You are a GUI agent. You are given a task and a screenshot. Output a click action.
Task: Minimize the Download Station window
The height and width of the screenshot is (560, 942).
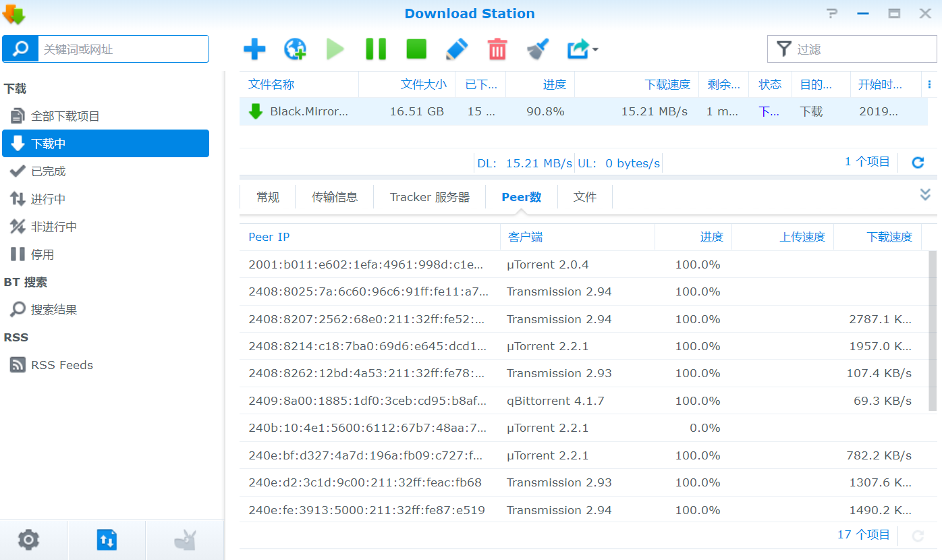(862, 13)
